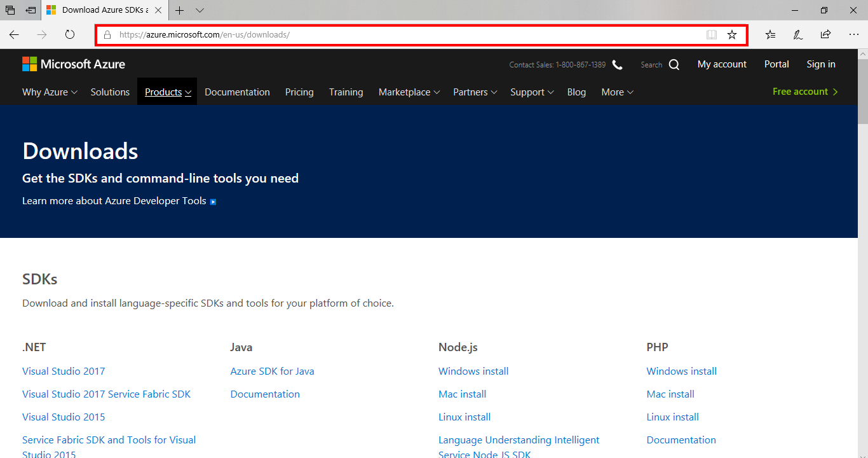This screenshot has height=458, width=868.
Task: Open Visual Studio 2017 link
Action: tap(64, 371)
